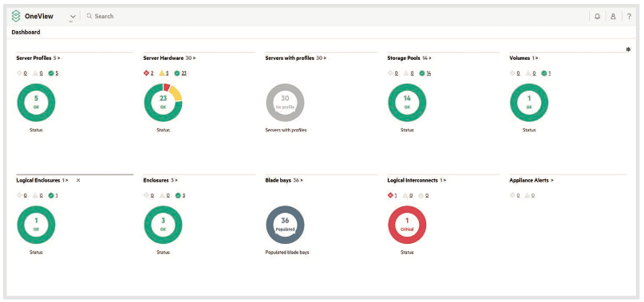Open the Server Profiles 5 panel title
The width and height of the screenshot is (644, 302).
[x=38, y=58]
